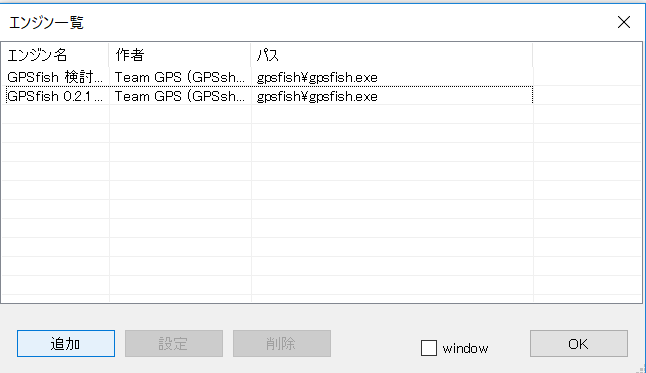The width and height of the screenshot is (646, 373).
Task: Close the エンジン一覧 dialog
Action: (624, 22)
